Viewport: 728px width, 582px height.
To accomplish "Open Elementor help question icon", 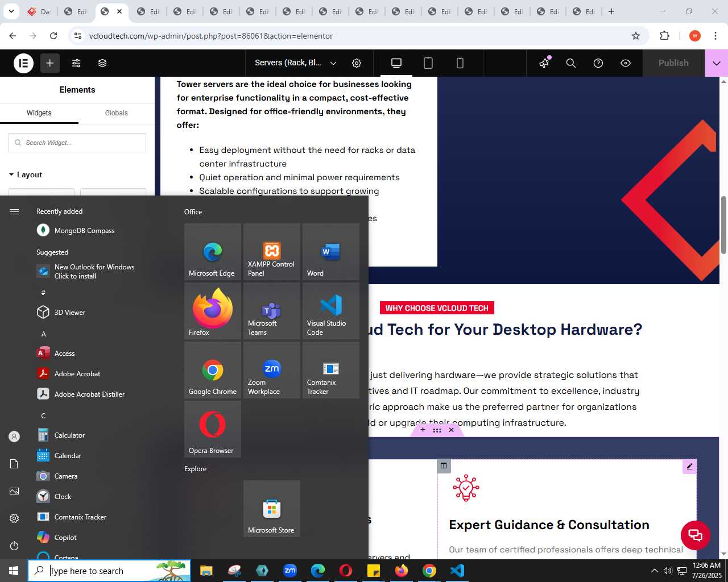I will pyautogui.click(x=598, y=63).
